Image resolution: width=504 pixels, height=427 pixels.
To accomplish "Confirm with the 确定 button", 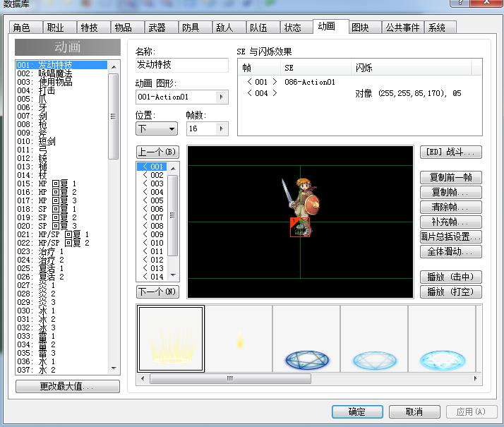I will (x=357, y=411).
